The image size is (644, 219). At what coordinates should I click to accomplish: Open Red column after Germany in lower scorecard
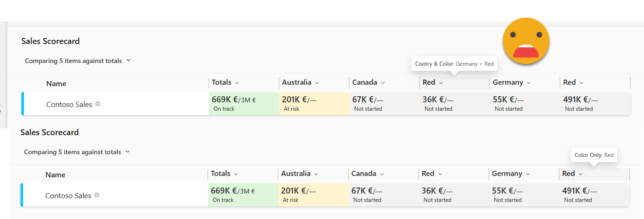click(581, 174)
